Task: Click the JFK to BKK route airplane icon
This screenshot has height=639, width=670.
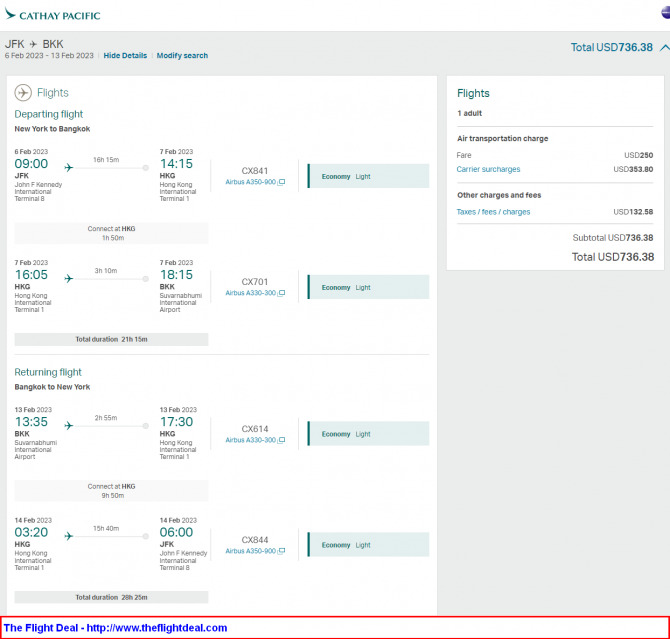Action: click(x=33, y=44)
